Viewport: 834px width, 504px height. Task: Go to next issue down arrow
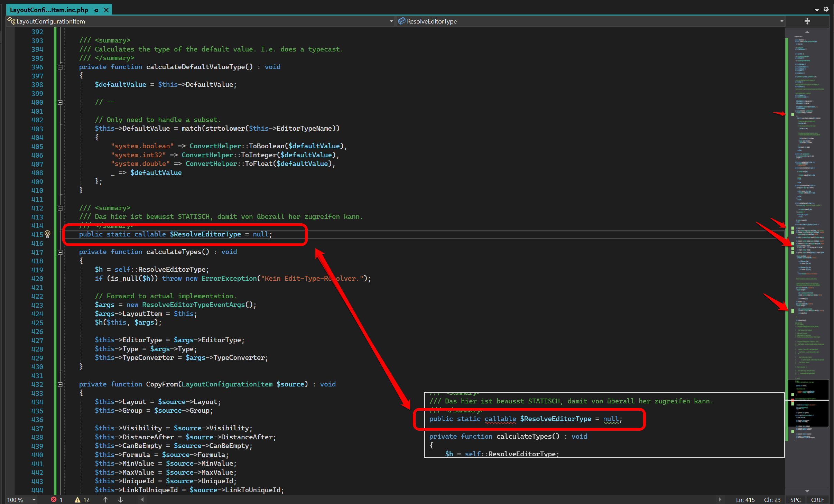[120, 500]
